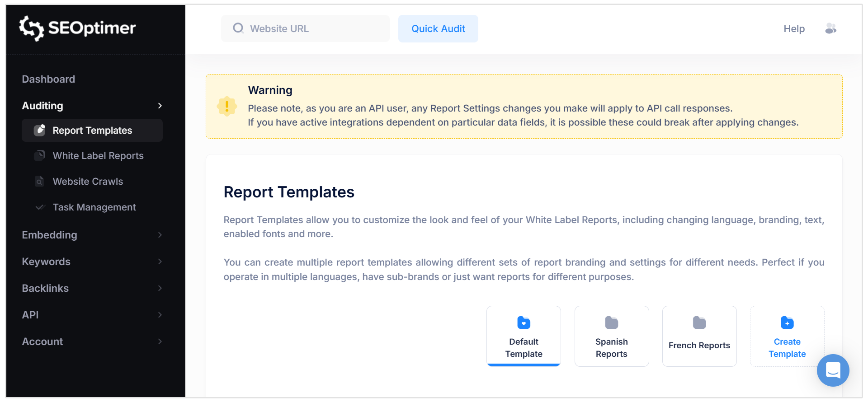Select the Auditing menu label
Screen dimensions: 868x402
coord(42,106)
